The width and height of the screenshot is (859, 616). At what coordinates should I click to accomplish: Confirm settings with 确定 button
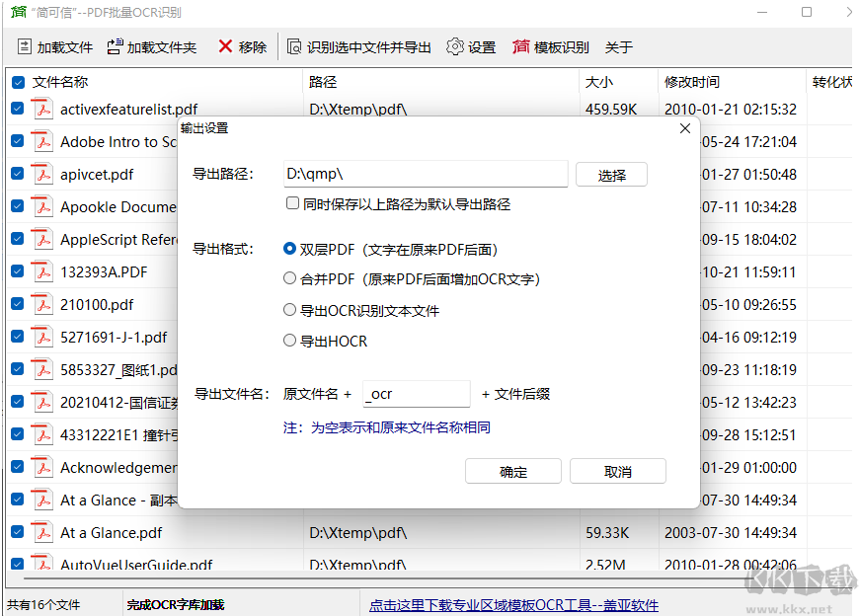click(x=512, y=471)
